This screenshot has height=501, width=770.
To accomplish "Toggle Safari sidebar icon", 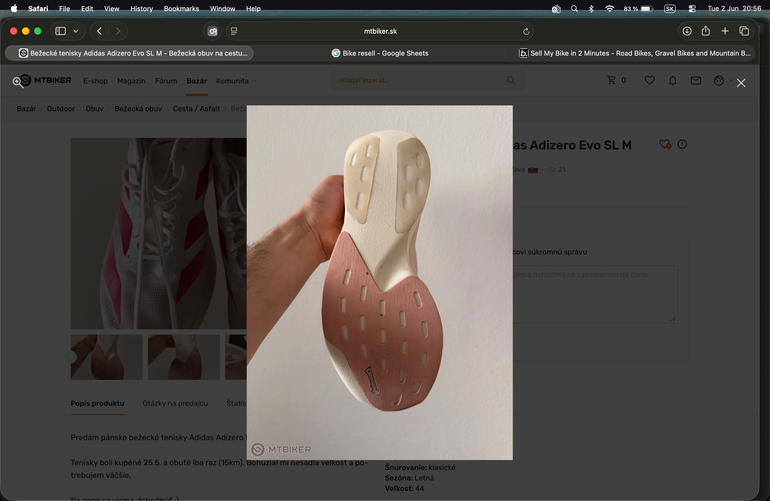I will pos(60,31).
